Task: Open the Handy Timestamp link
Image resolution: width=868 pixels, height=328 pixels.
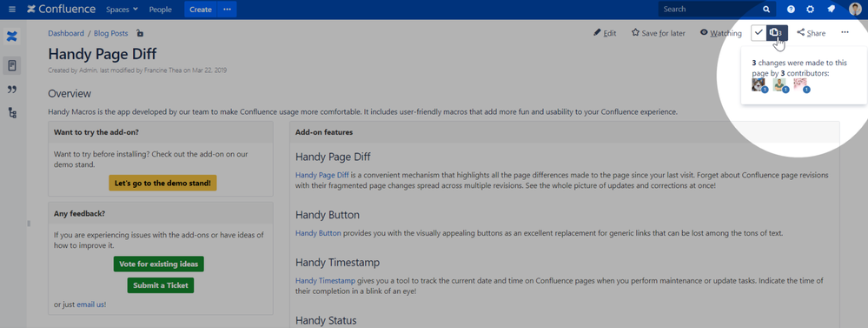Action: (326, 281)
